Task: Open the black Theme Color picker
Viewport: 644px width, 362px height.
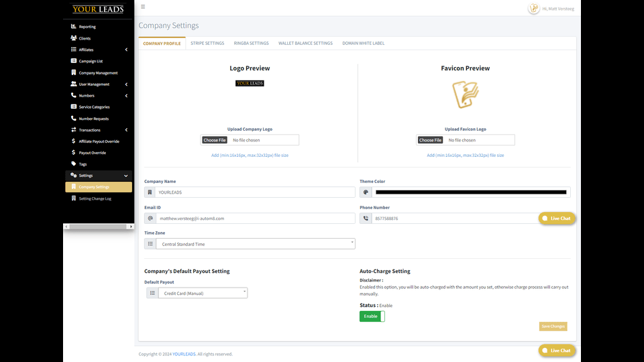Action: (471, 192)
